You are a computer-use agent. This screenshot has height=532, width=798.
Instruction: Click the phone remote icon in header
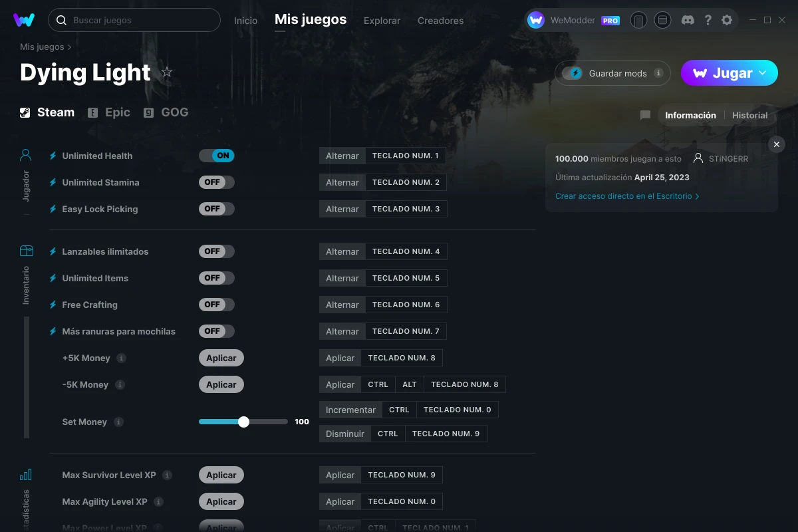click(x=638, y=21)
